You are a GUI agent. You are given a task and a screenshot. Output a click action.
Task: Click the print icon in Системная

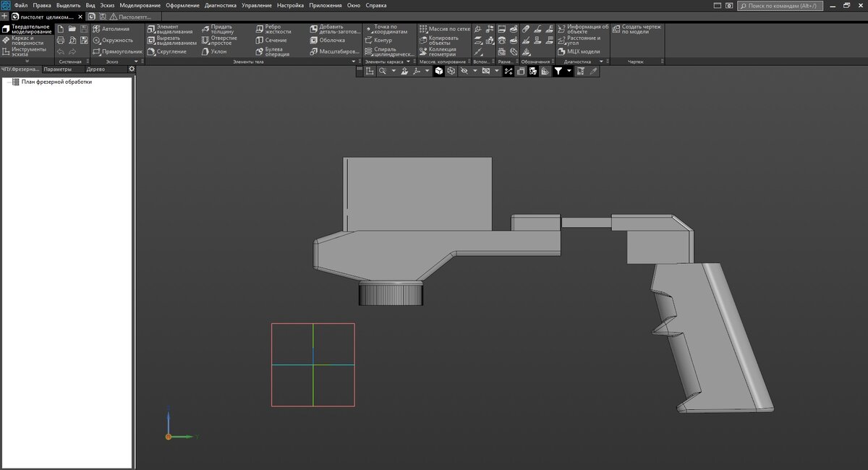point(60,40)
